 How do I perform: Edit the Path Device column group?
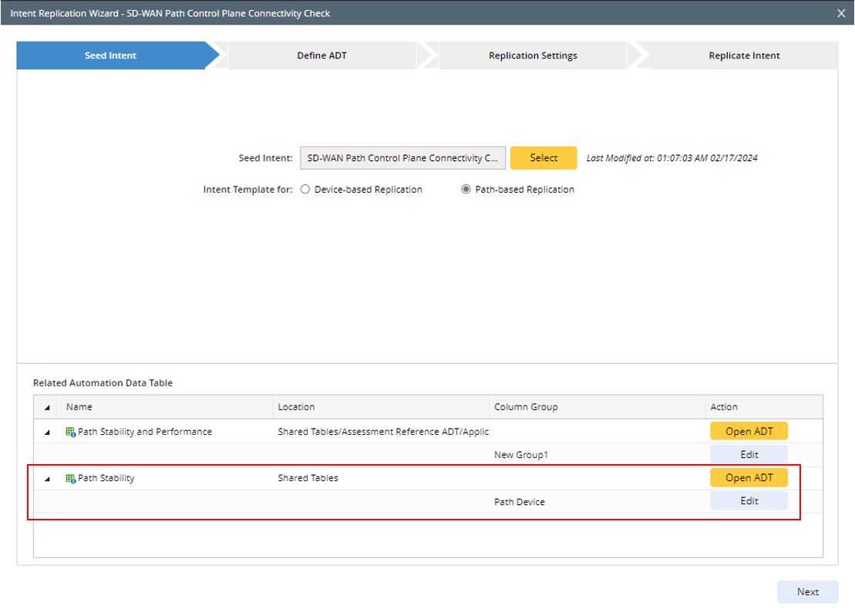[x=749, y=501]
